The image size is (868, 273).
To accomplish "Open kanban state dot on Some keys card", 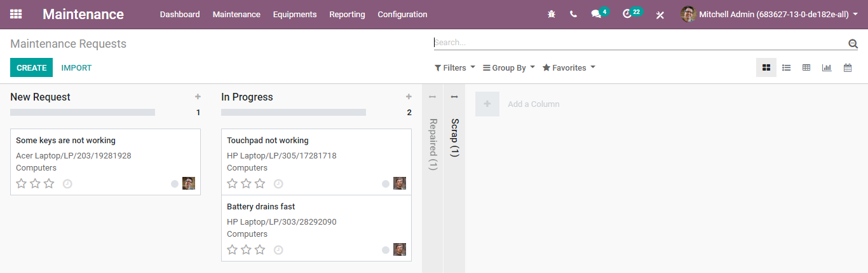I will click(x=175, y=184).
